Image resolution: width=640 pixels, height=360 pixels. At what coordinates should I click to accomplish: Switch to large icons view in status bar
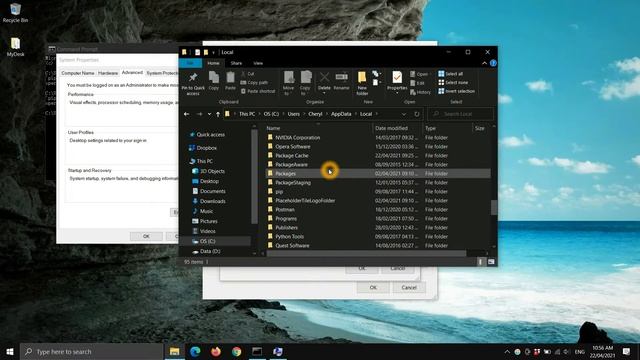(x=491, y=262)
